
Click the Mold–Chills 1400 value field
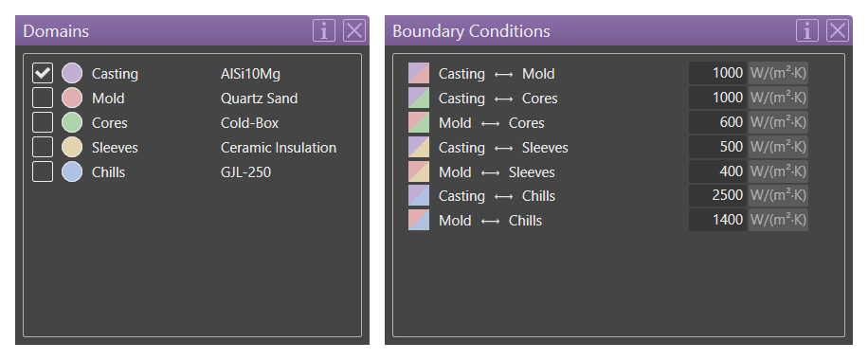[x=718, y=220]
